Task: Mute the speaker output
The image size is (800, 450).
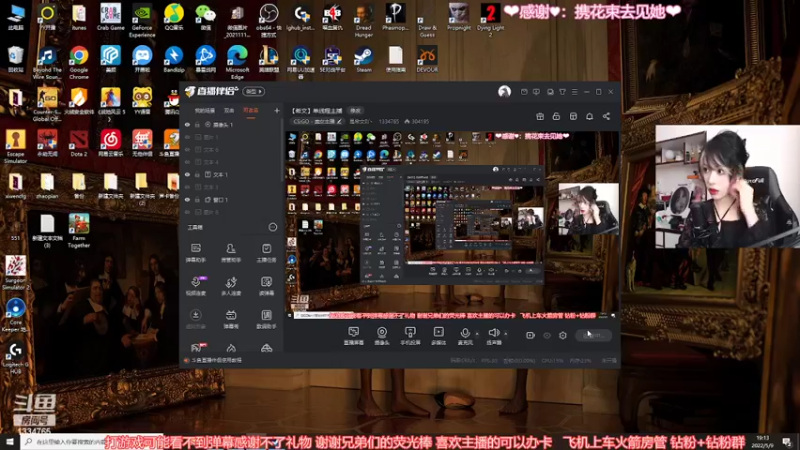Action: tap(493, 335)
